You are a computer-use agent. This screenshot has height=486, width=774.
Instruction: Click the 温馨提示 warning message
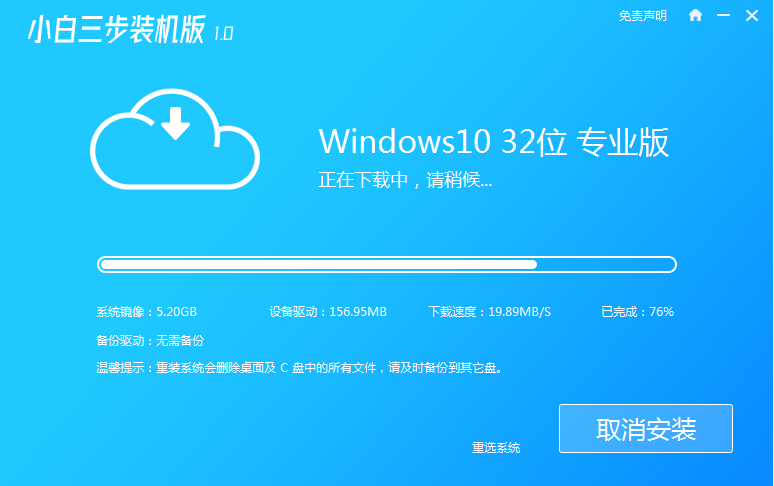point(300,368)
